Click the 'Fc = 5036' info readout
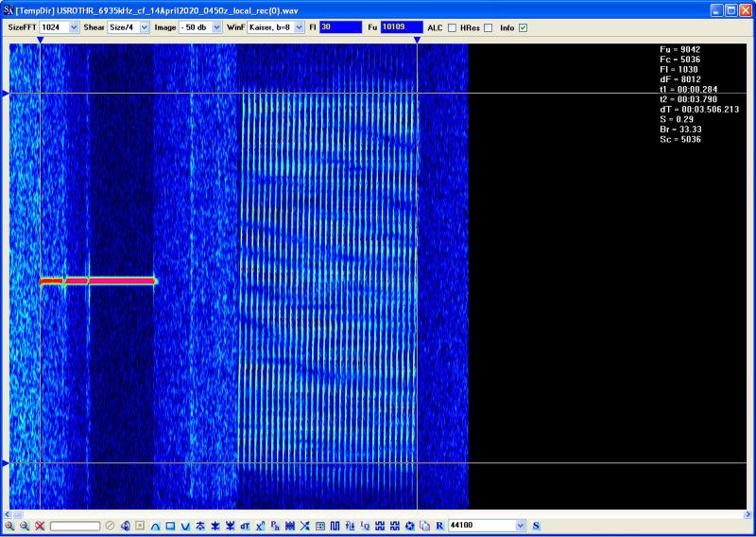 [x=679, y=60]
